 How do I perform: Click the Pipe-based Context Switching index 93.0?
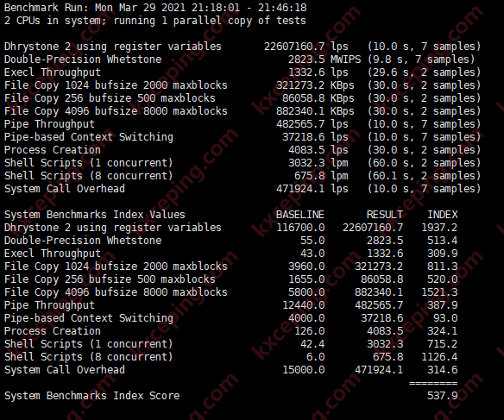tap(445, 318)
